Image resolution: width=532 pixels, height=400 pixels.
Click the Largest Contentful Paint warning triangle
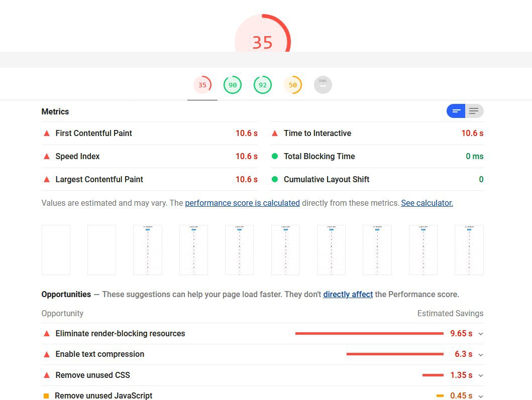pyautogui.click(x=47, y=179)
